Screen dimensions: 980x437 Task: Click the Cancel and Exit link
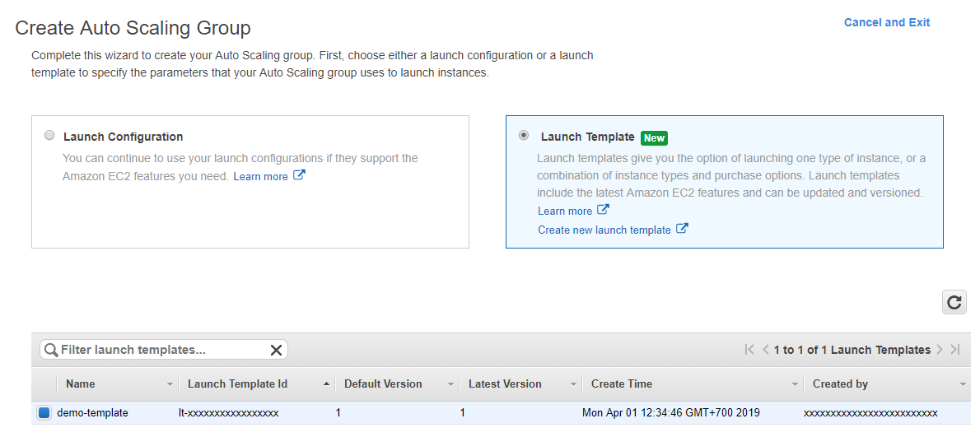pyautogui.click(x=886, y=22)
